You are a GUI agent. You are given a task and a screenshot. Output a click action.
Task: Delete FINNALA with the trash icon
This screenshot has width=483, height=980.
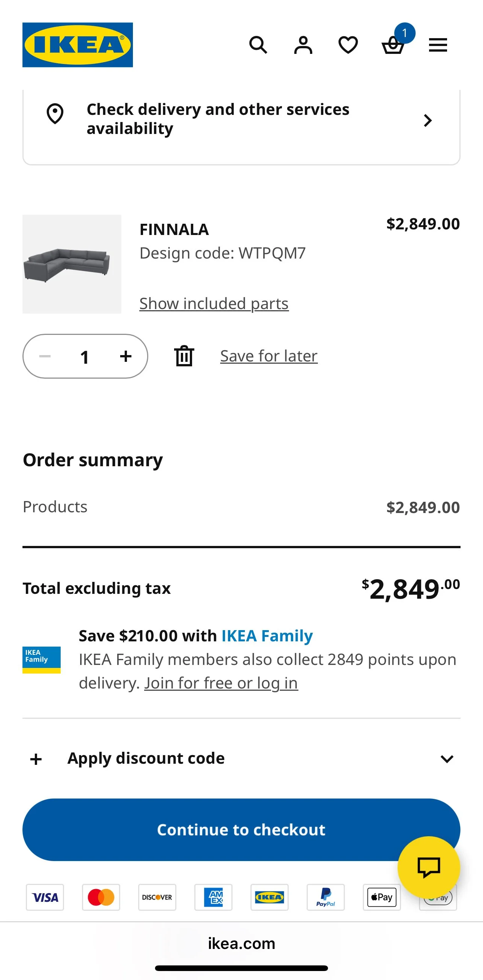pos(184,356)
